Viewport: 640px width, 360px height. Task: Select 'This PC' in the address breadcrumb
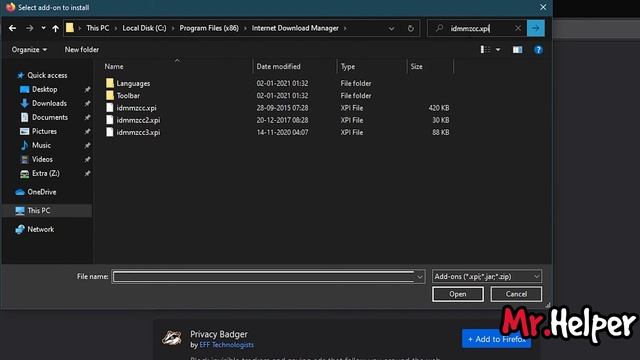[98, 28]
